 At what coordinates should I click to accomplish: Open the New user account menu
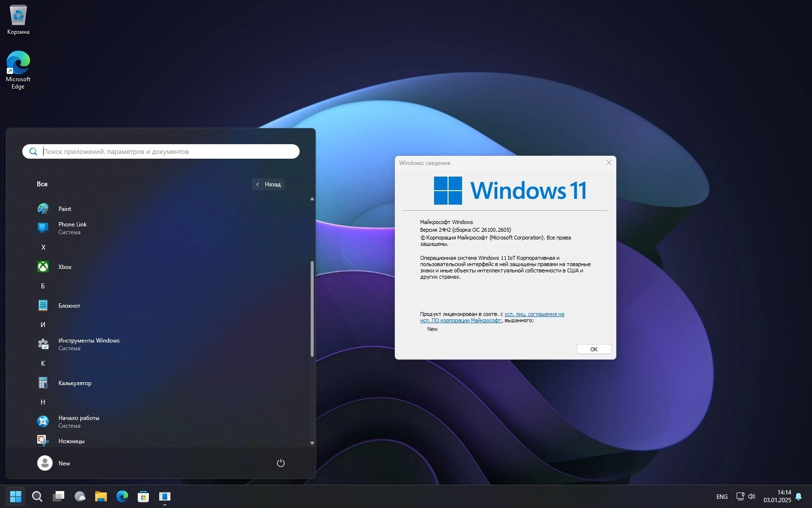click(54, 463)
